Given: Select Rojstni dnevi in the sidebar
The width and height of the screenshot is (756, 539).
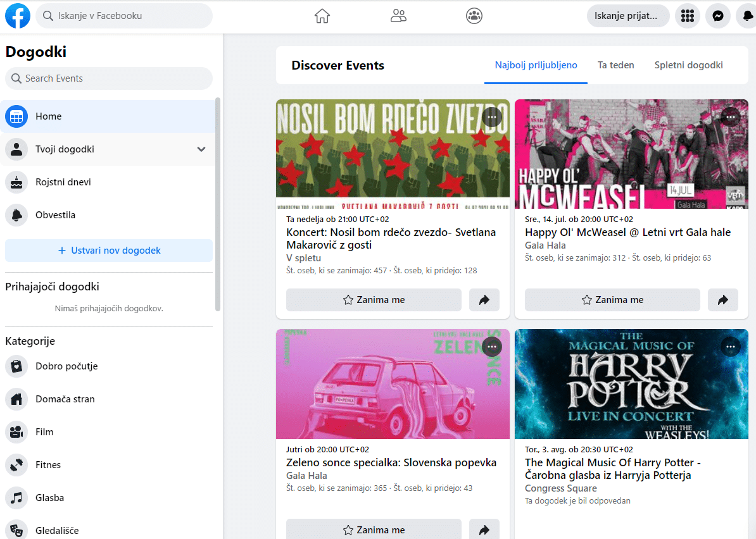Looking at the screenshot, I should [108, 182].
